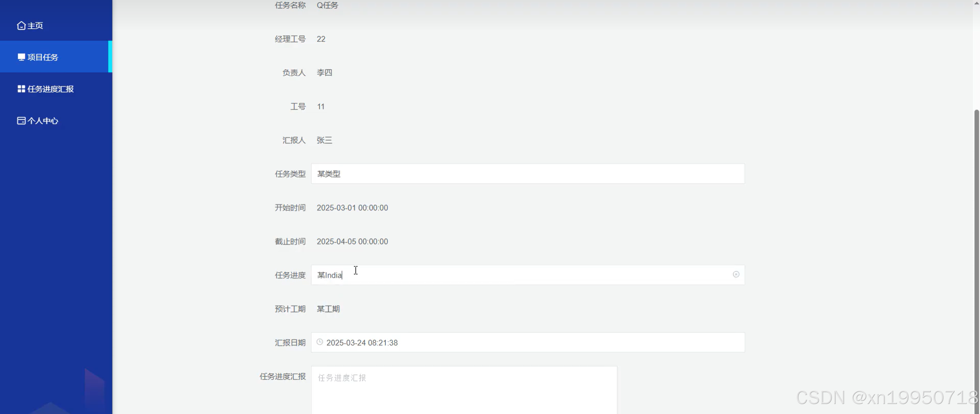Click the 预计工期 label

[x=290, y=309]
